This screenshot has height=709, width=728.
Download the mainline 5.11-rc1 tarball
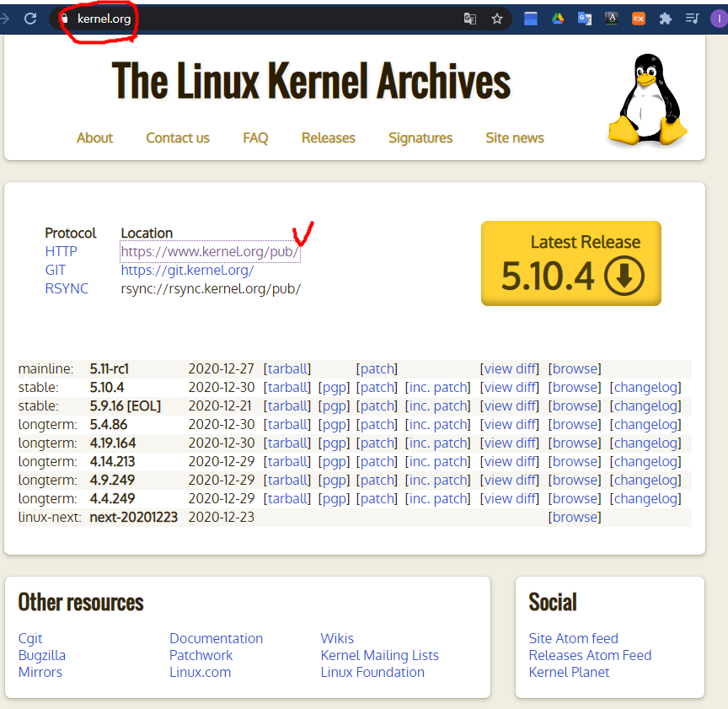(x=287, y=369)
